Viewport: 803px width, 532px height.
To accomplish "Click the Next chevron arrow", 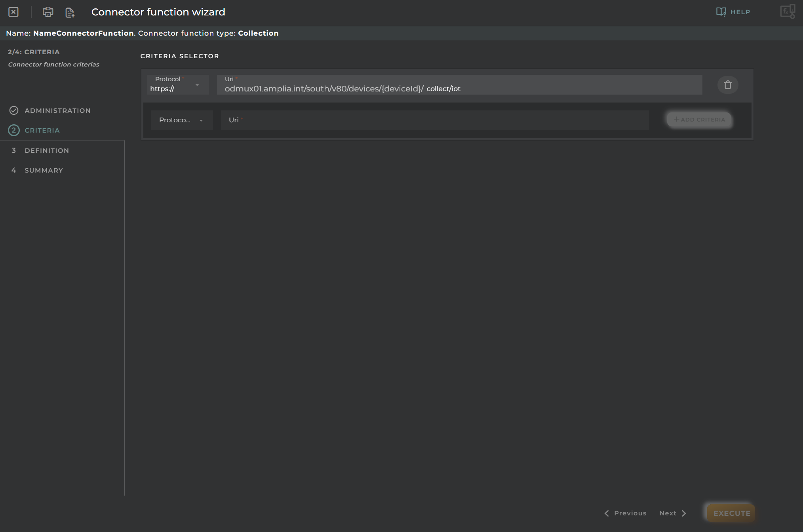I will pos(684,513).
